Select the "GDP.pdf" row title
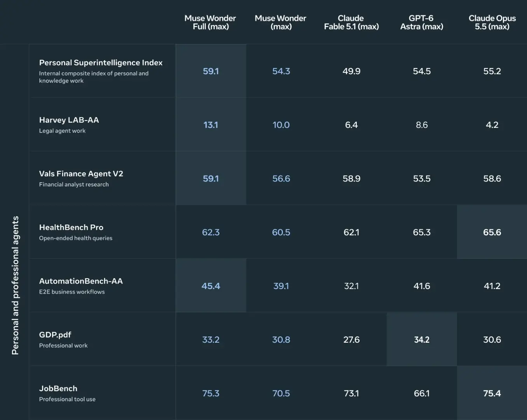 (x=55, y=335)
